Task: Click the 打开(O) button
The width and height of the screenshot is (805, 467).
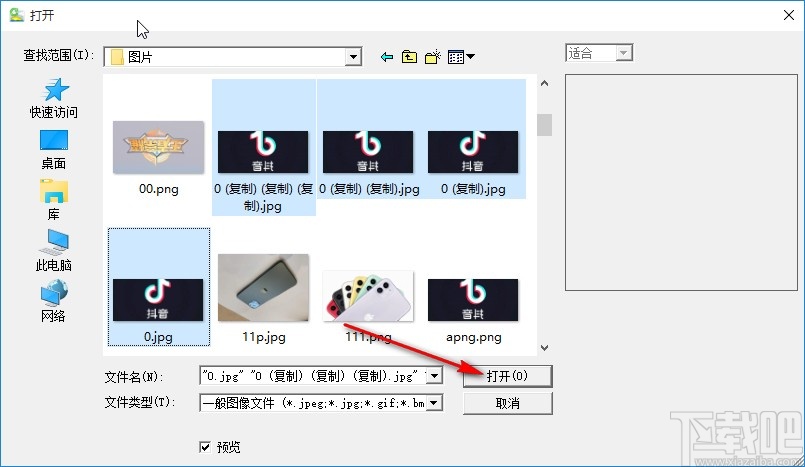Action: point(508,376)
